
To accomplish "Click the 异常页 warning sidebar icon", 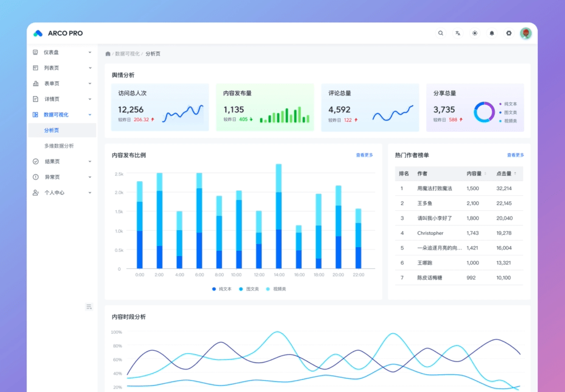I will (35, 177).
